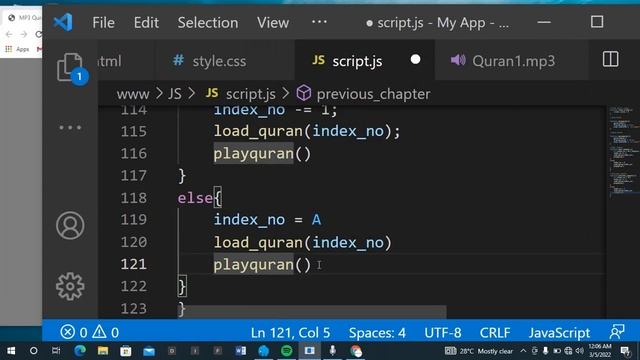The height and width of the screenshot is (360, 640).
Task: Open Microsoft Edge from taskbar
Action: (80, 351)
